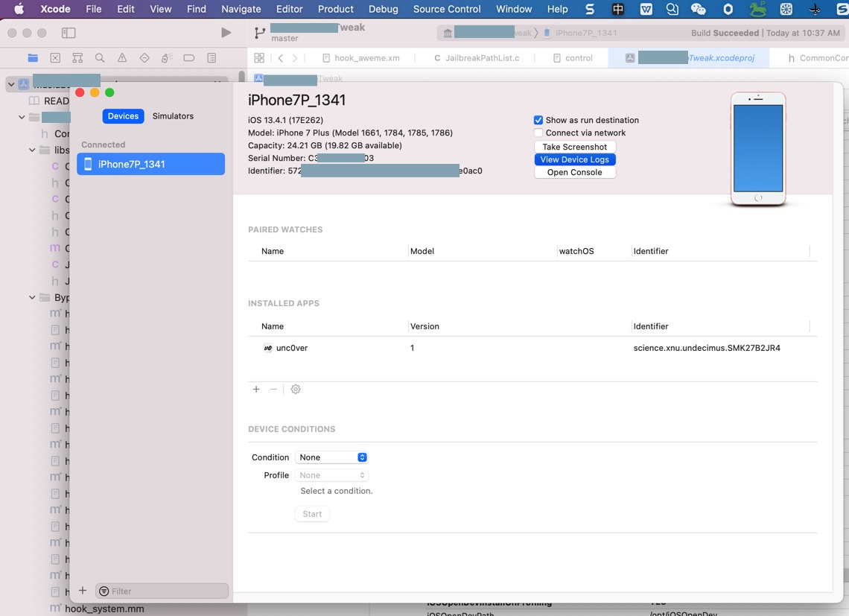Open the Project navigator folder icon

coord(33,58)
